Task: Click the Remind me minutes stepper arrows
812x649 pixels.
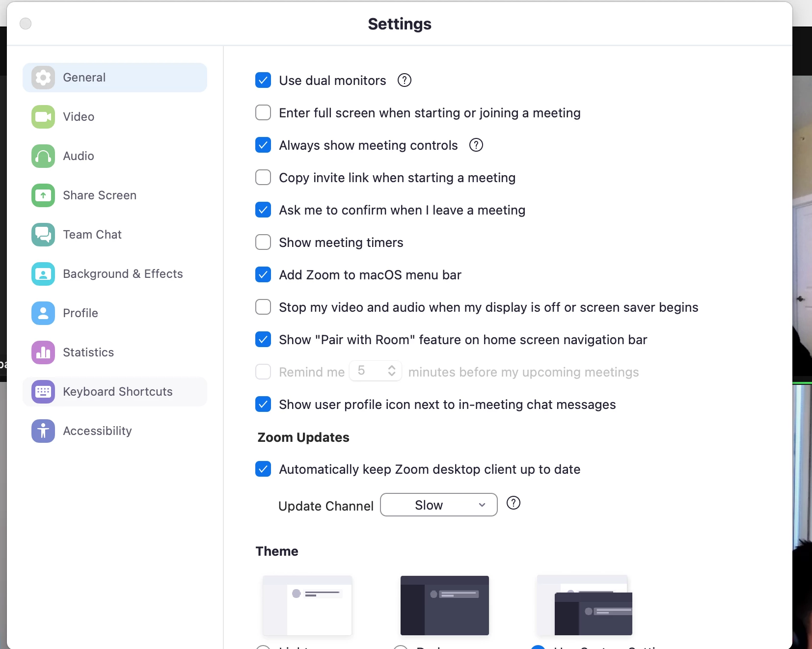Action: pyautogui.click(x=392, y=371)
